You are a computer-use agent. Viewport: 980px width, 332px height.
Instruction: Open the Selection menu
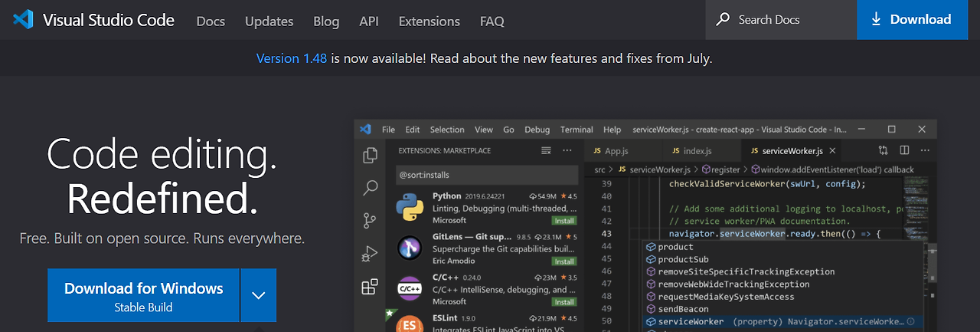tap(447, 130)
